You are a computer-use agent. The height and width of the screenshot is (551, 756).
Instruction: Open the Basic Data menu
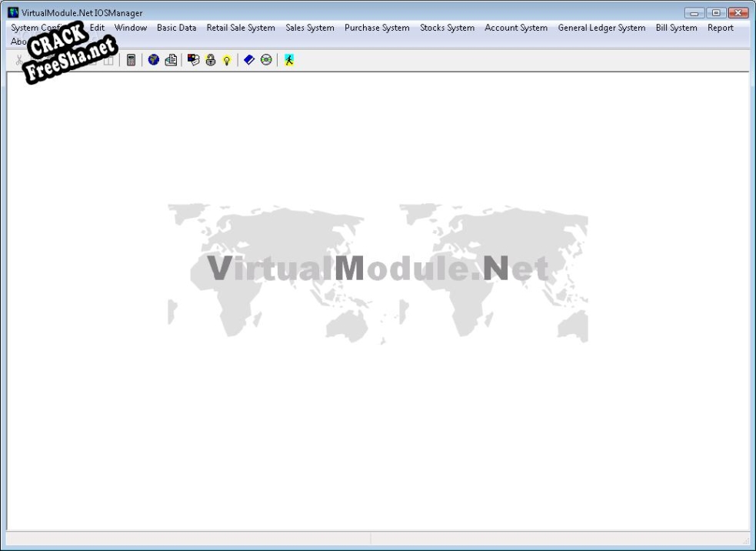point(176,28)
